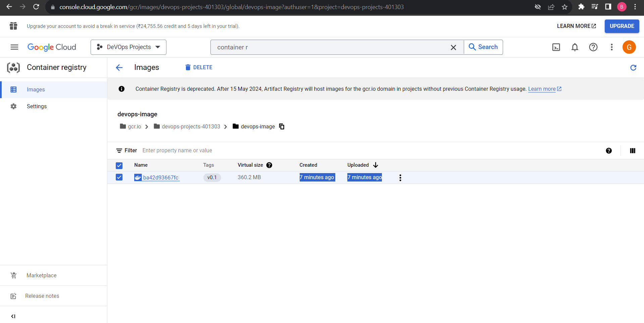Image resolution: width=644 pixels, height=323 pixels.
Task: Clear the search box with the X icon
Action: click(453, 47)
